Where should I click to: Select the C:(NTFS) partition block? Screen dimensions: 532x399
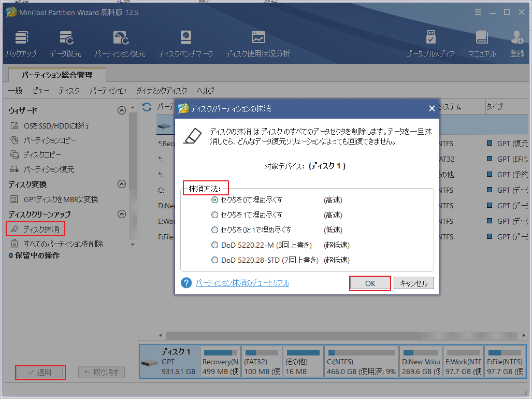pyautogui.click(x=361, y=361)
